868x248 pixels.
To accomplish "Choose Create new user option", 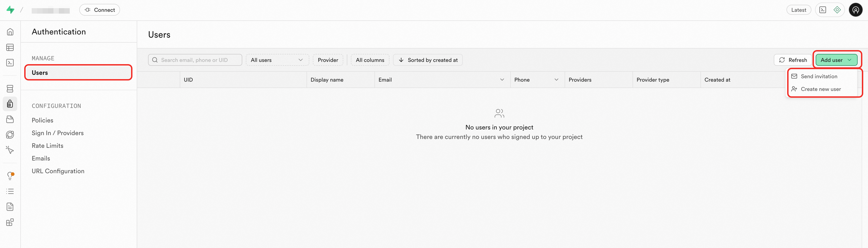I will point(820,89).
